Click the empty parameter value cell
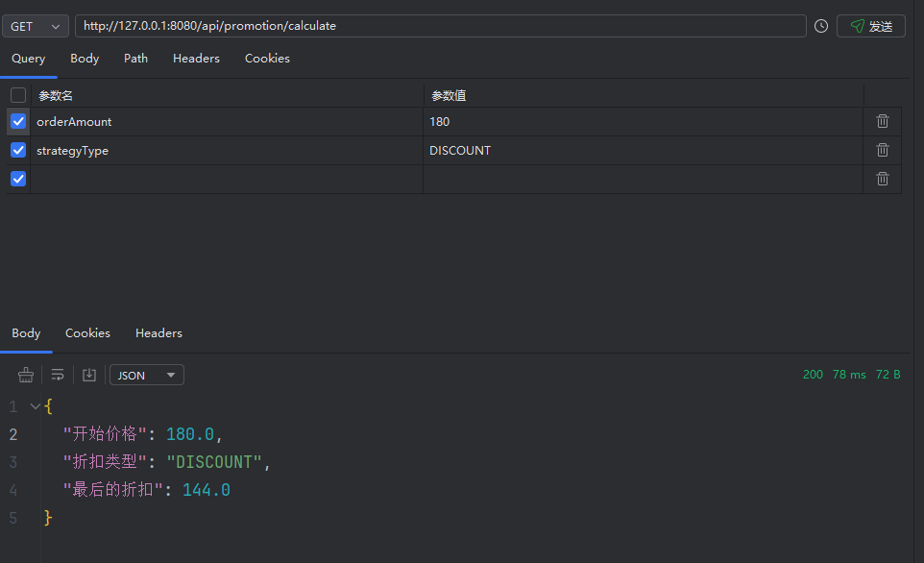924x563 pixels. pos(644,180)
